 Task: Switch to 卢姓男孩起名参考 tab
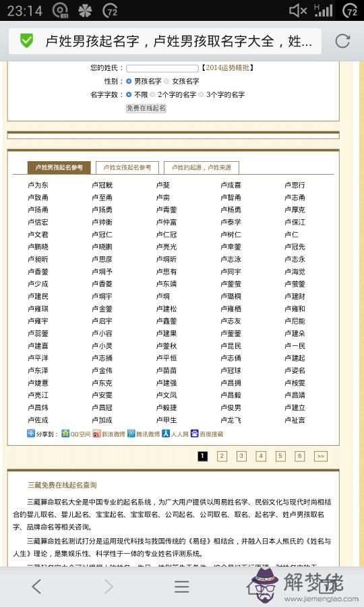coord(59,168)
